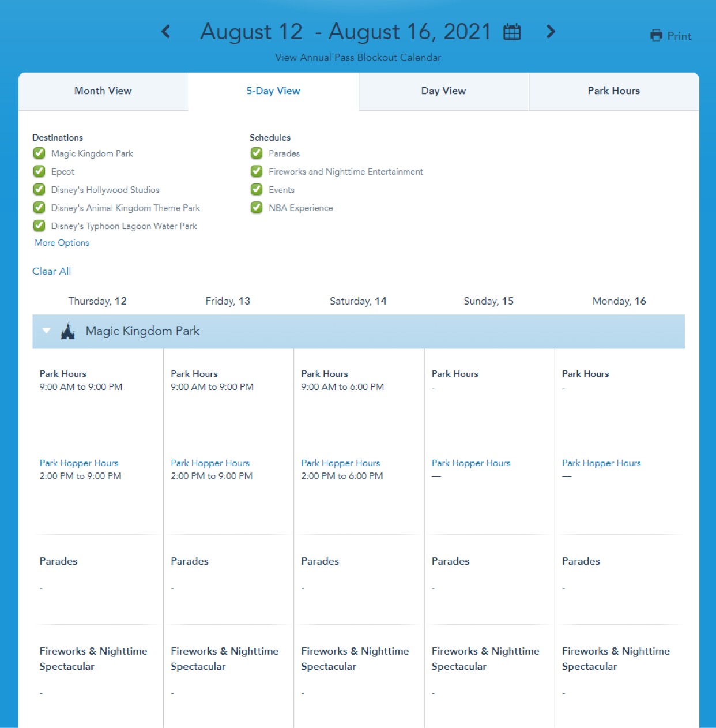Expand More Options under Destinations
The image size is (716, 728).
[62, 243]
